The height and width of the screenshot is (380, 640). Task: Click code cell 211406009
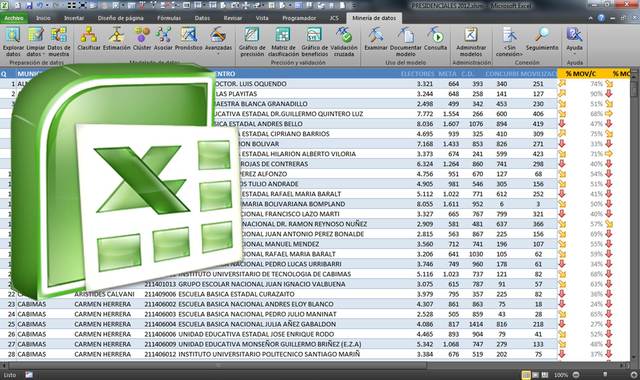(x=160, y=344)
